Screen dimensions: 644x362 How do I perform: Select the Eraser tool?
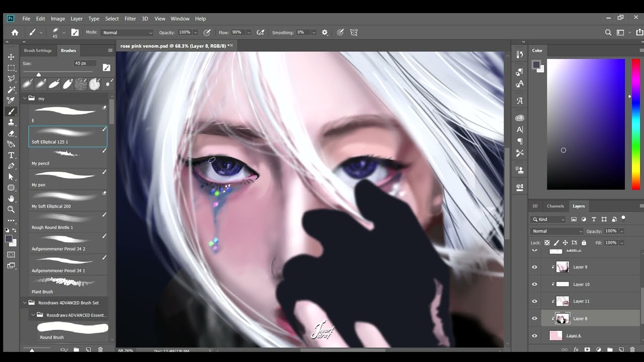tap(11, 133)
